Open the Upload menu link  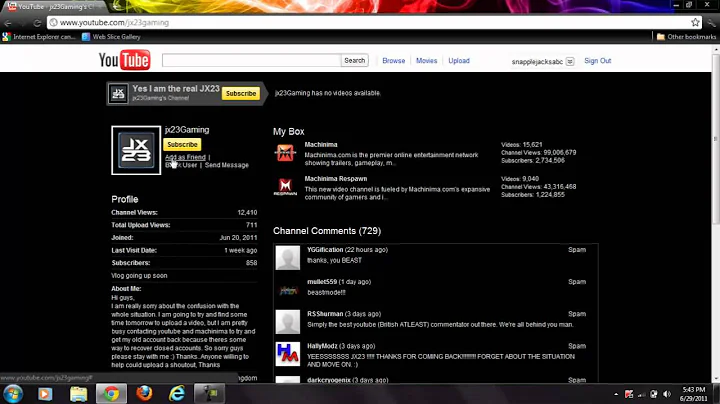point(459,61)
